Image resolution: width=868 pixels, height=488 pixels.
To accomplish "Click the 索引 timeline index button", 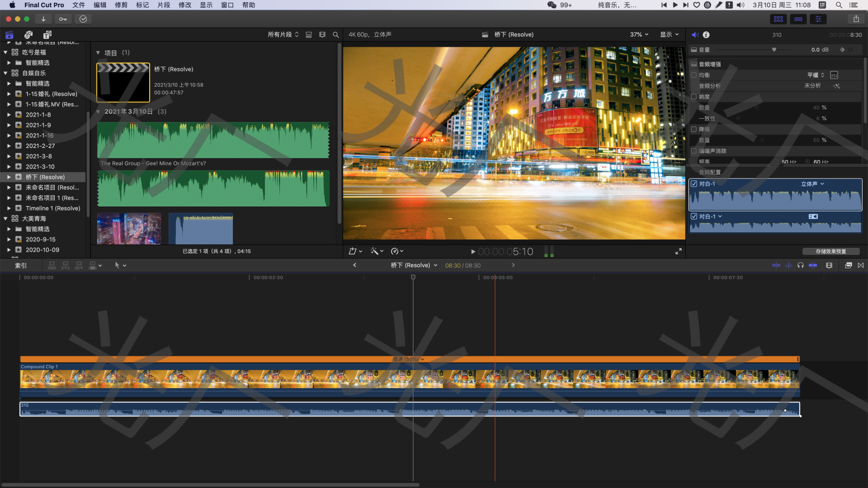I will (21, 266).
